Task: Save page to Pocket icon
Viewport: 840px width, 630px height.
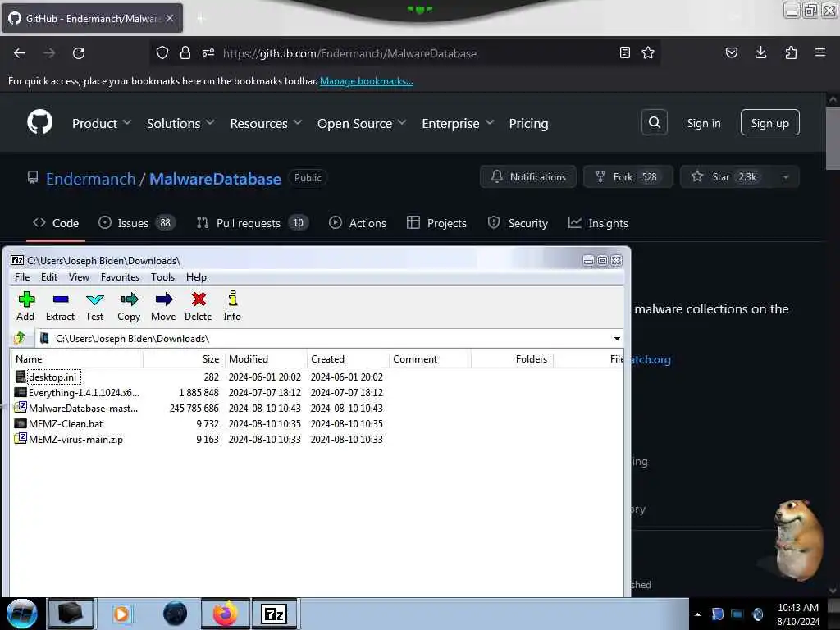Action: point(731,52)
